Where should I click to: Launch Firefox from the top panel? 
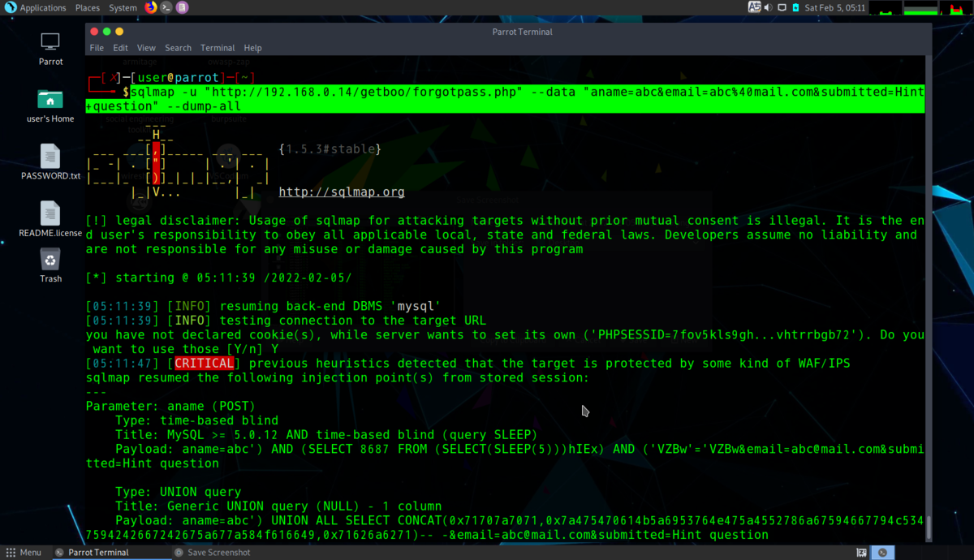point(151,7)
